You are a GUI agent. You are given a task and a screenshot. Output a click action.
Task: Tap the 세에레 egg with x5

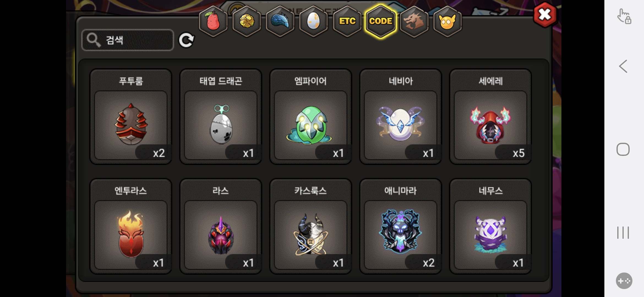(x=490, y=117)
